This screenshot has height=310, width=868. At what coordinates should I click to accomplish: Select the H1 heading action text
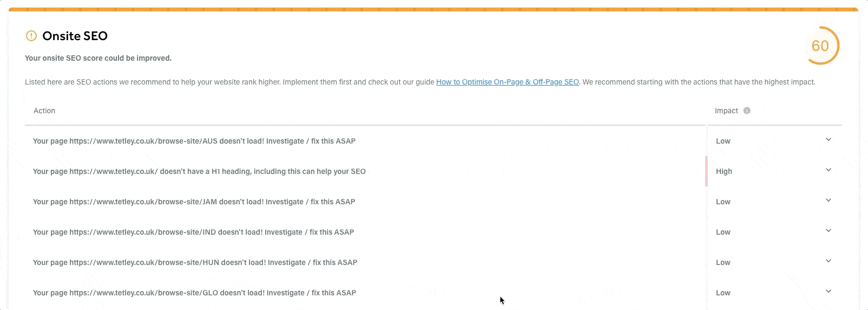tap(199, 171)
